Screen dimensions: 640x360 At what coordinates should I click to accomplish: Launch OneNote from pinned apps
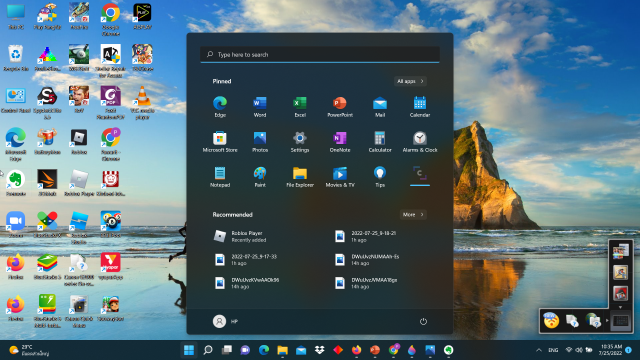click(340, 142)
